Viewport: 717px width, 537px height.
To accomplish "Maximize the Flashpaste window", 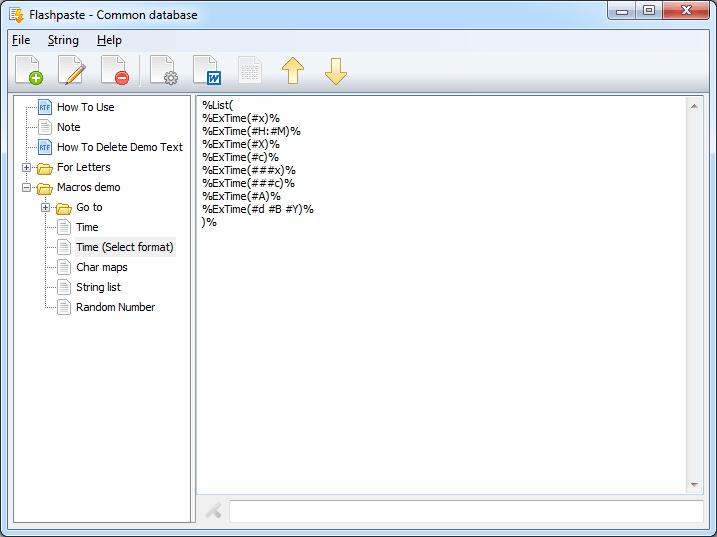I will click(x=648, y=10).
